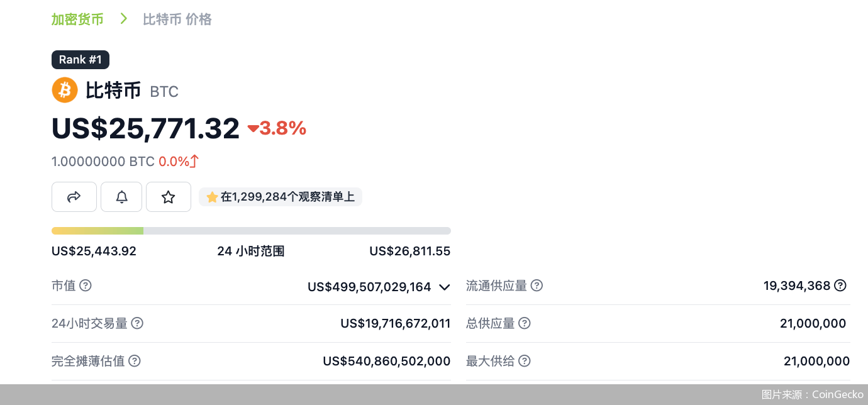Click the 完全摊薄估值 help icon
This screenshot has width=868, height=405.
point(134,360)
